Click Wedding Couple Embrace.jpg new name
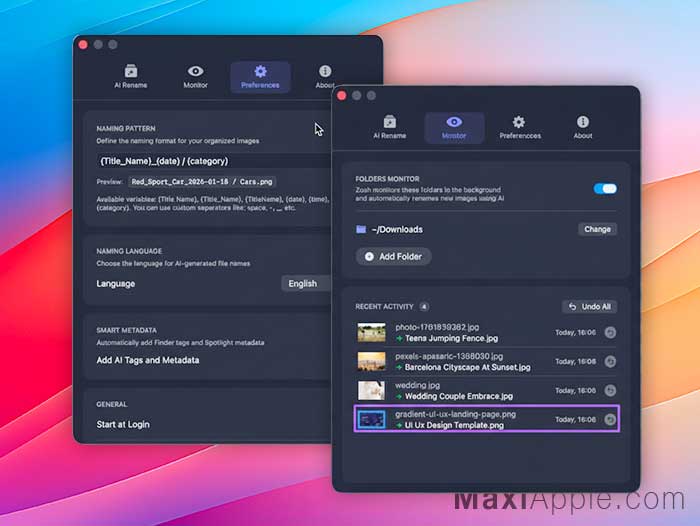Viewport: 700px width, 526px height. tap(458, 396)
